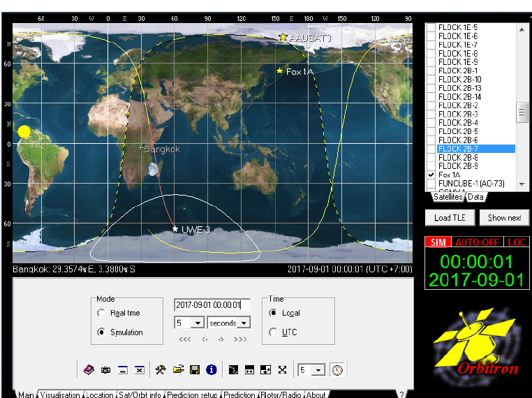Click the satellite track toolbar icon

pos(233,369)
